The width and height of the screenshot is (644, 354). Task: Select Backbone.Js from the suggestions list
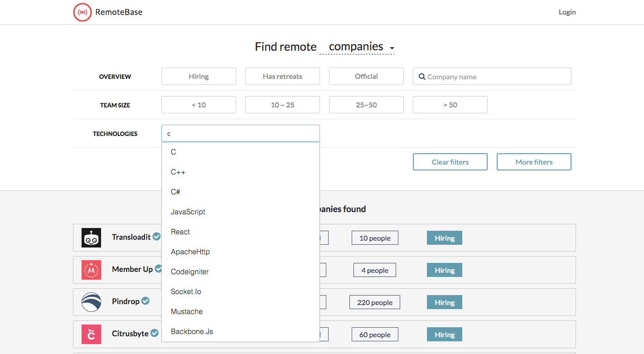(241, 332)
